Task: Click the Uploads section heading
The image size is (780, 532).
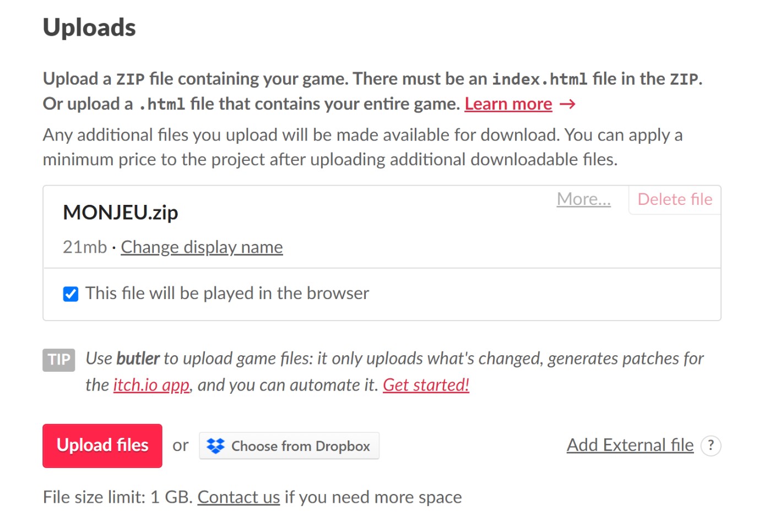Action: (89, 28)
